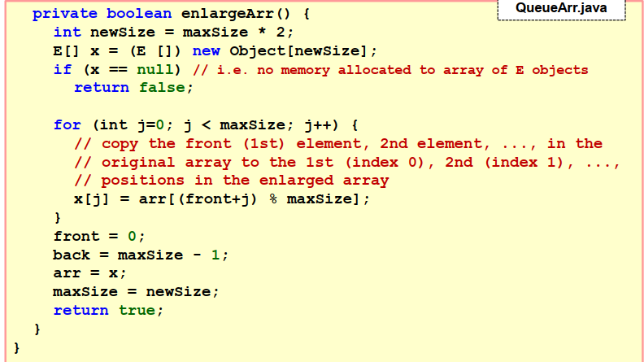Screen dimensions: 644x362
Task: Click the blue 'new' keyword before Object[newSize]
Action: click(207, 51)
